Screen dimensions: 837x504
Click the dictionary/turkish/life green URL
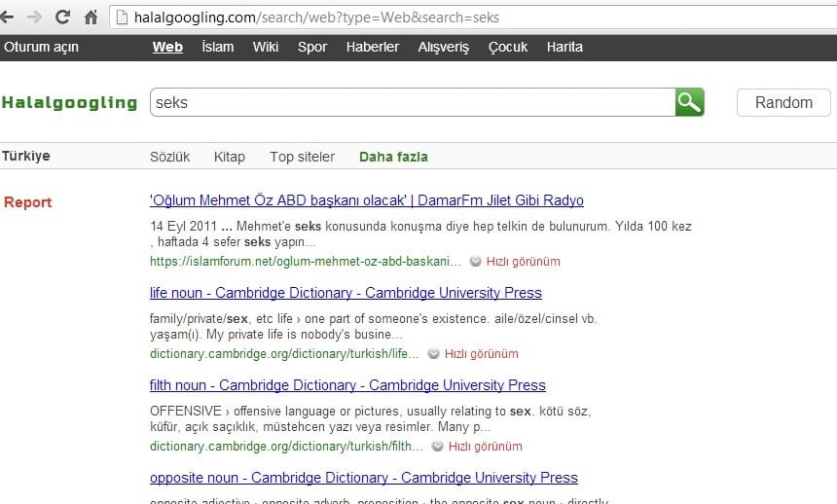click(284, 354)
